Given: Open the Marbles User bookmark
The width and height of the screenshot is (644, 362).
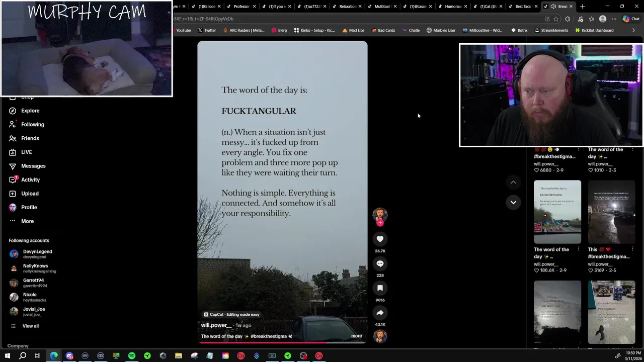Looking at the screenshot, I should [441, 30].
